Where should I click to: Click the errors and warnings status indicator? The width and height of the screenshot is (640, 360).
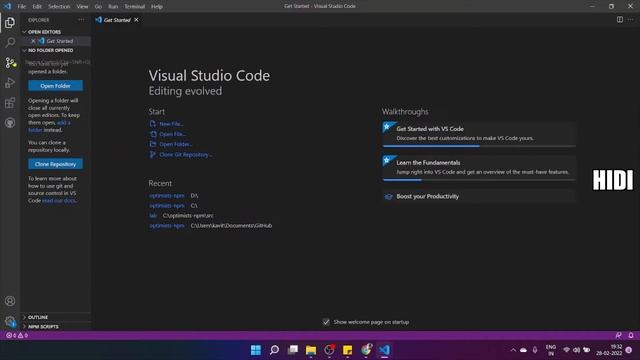pyautogui.click(x=17, y=336)
